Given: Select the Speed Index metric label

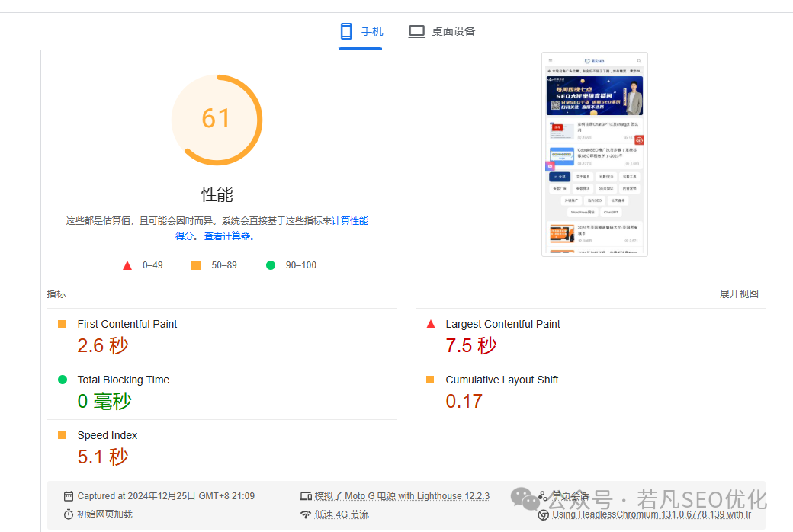Looking at the screenshot, I should coord(108,435).
